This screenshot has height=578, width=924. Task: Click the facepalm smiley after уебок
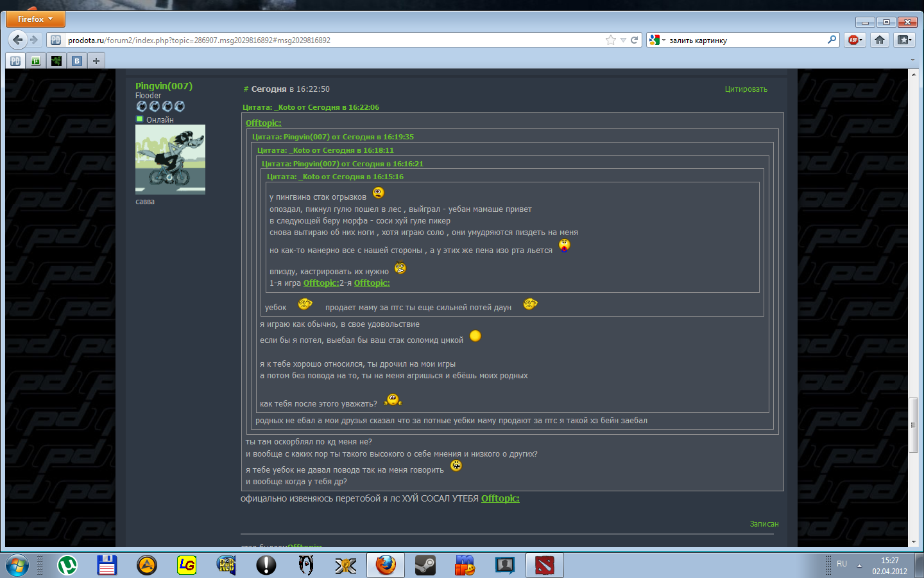click(x=305, y=303)
